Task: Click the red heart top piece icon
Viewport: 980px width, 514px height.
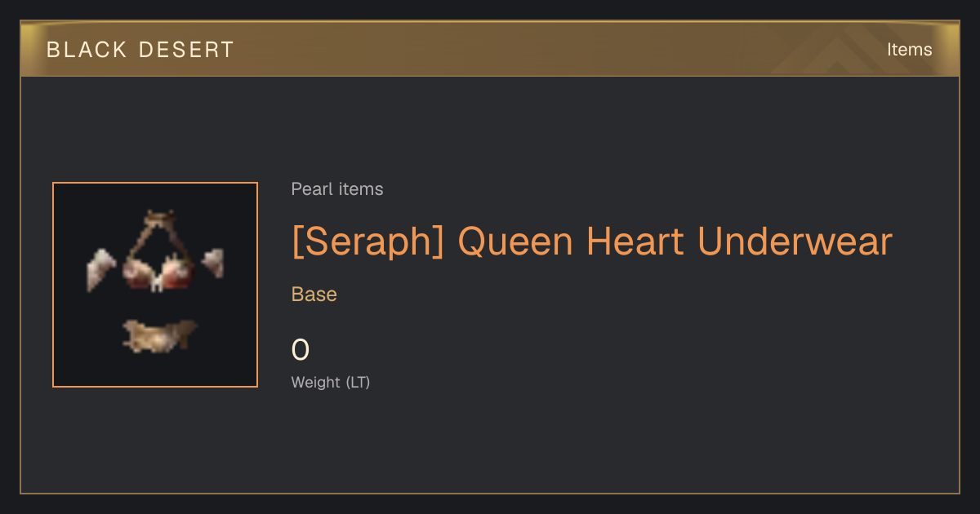Action: pyautogui.click(x=156, y=272)
